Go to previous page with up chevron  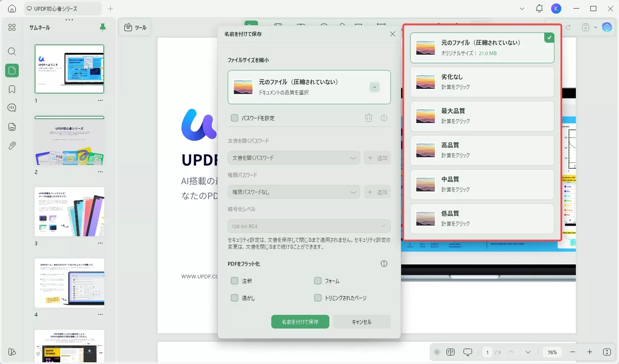(511, 352)
